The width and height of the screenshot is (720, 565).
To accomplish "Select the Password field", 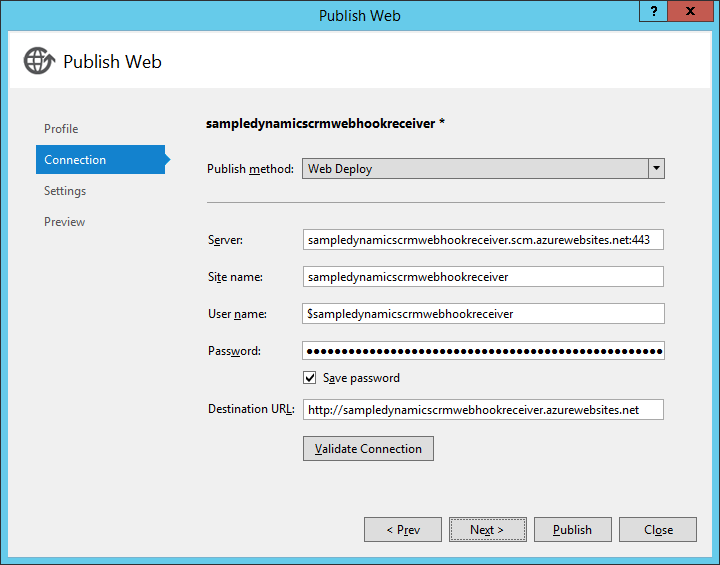I will [483, 351].
